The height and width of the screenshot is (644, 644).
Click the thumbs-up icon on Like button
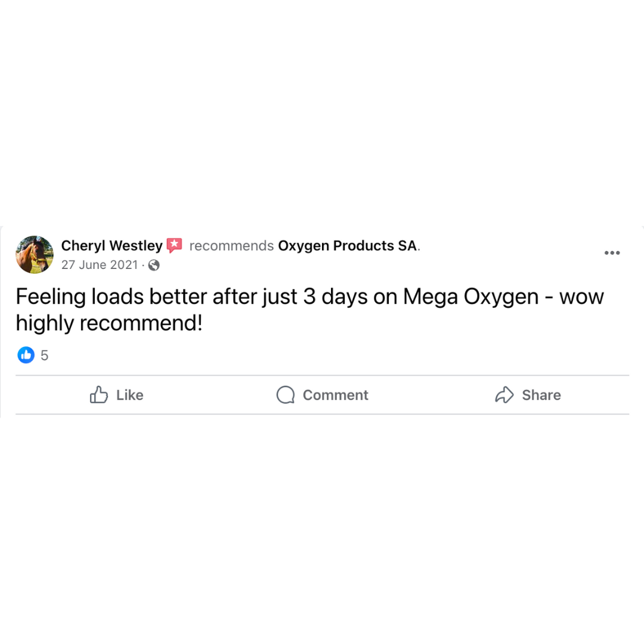tap(99, 395)
